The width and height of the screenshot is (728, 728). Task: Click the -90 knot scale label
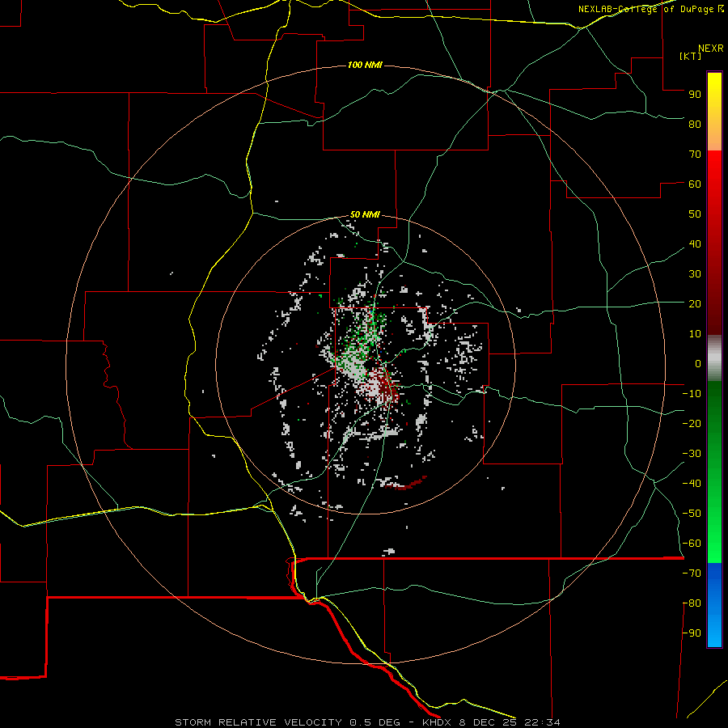692,633
